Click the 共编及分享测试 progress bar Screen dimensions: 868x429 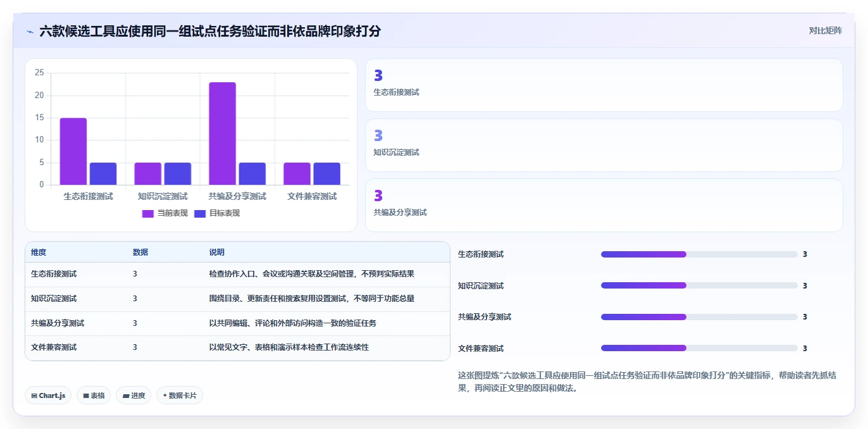click(x=699, y=317)
